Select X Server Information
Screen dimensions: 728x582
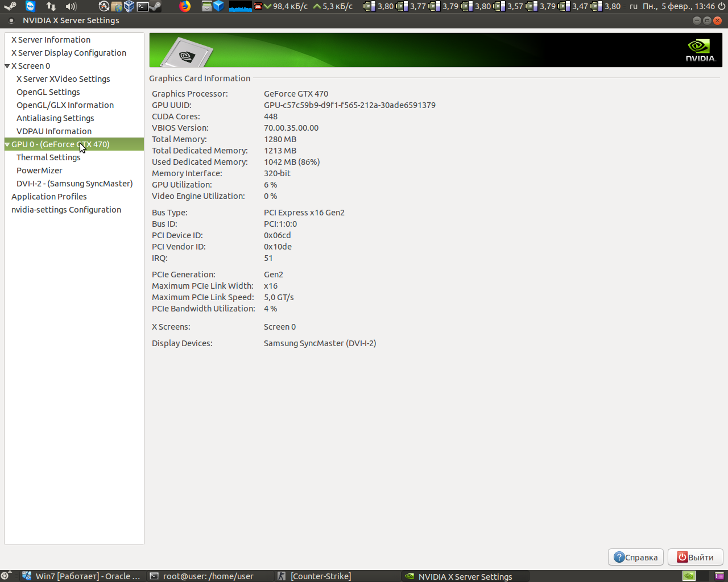(51, 40)
